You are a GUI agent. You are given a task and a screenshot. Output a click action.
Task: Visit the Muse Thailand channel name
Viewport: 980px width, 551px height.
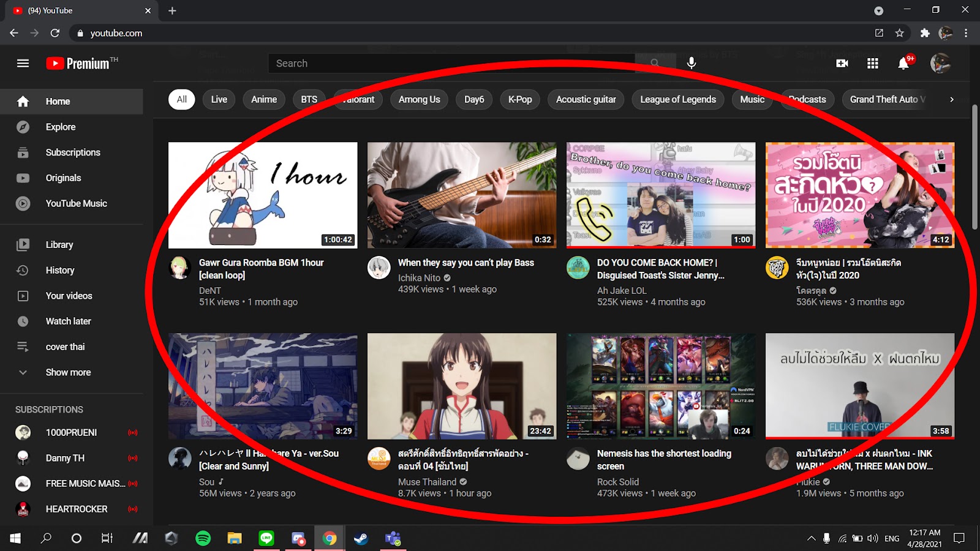coord(427,482)
